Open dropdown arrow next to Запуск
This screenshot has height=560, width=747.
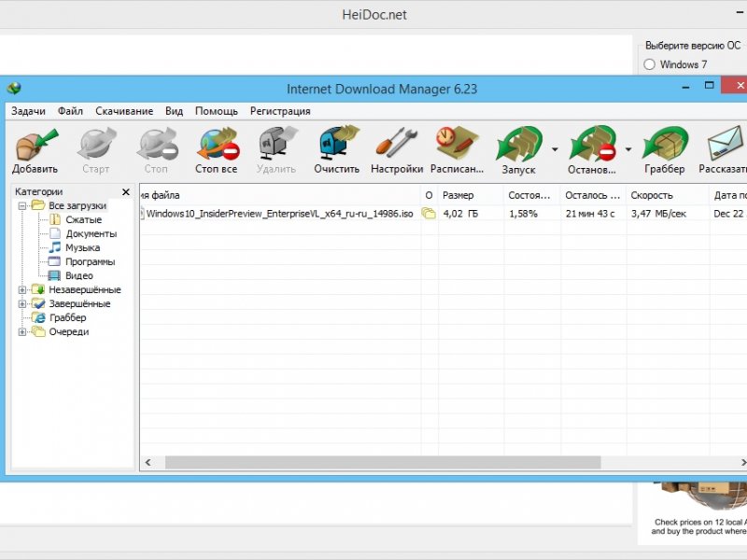[x=555, y=149]
